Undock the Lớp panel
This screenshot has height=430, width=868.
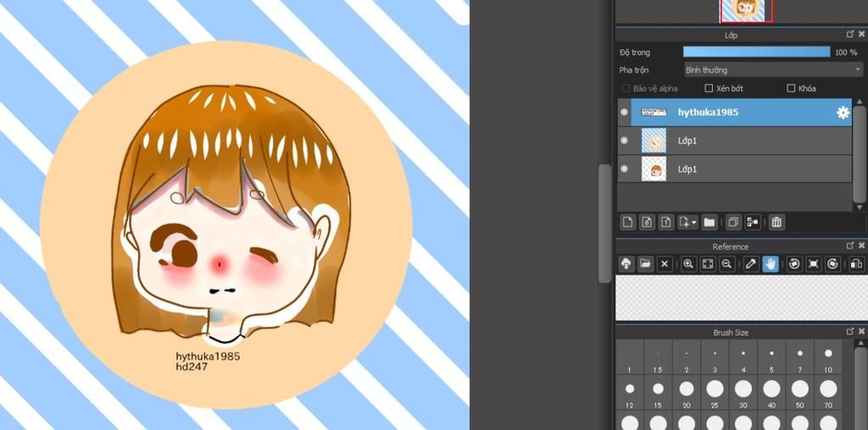[850, 35]
